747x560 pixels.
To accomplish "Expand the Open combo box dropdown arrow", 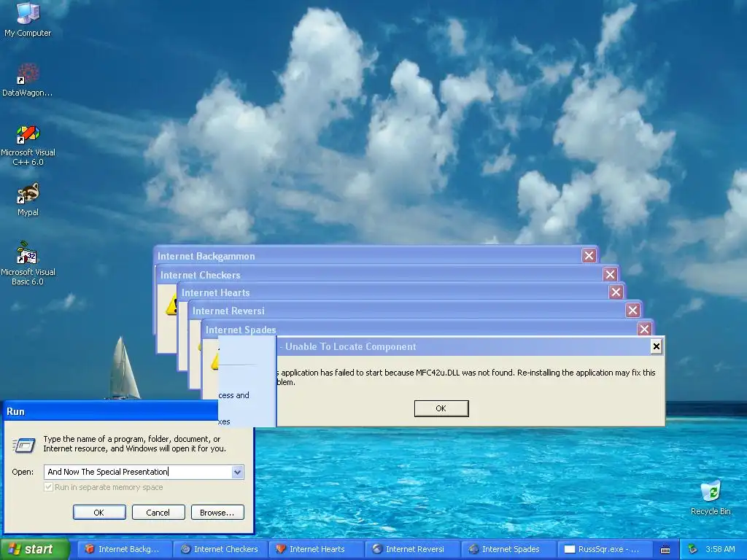I will tap(237, 472).
